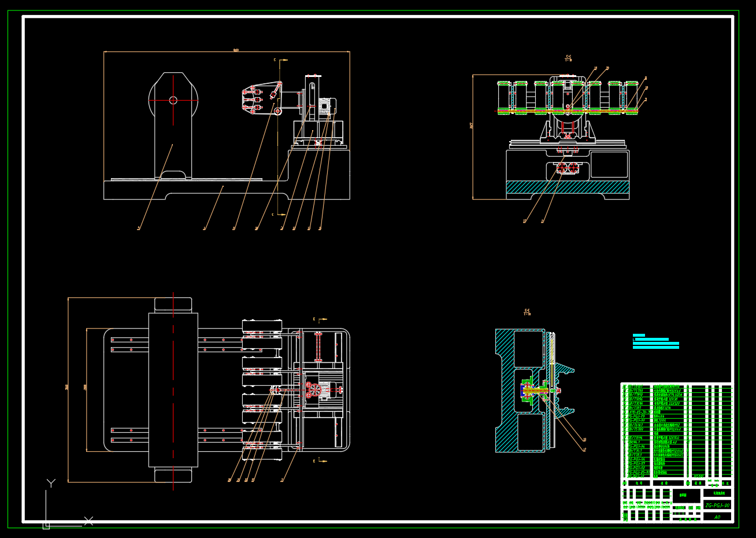The height and width of the screenshot is (538, 756).
Task: Select the E-E section view label
Action: pyautogui.click(x=527, y=312)
